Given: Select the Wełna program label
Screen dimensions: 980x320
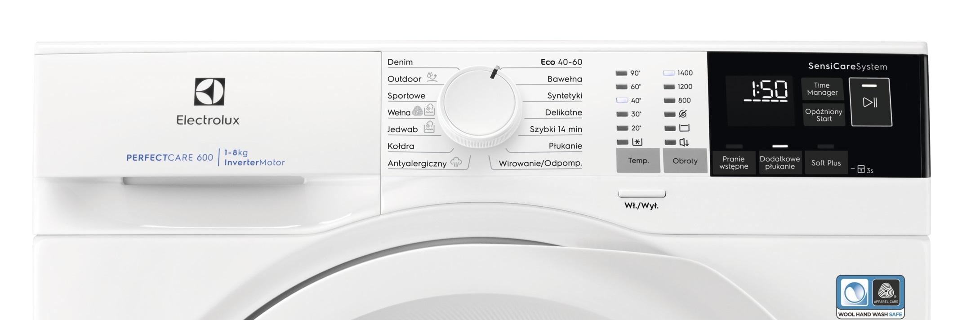Looking at the screenshot, I should click(x=399, y=112).
